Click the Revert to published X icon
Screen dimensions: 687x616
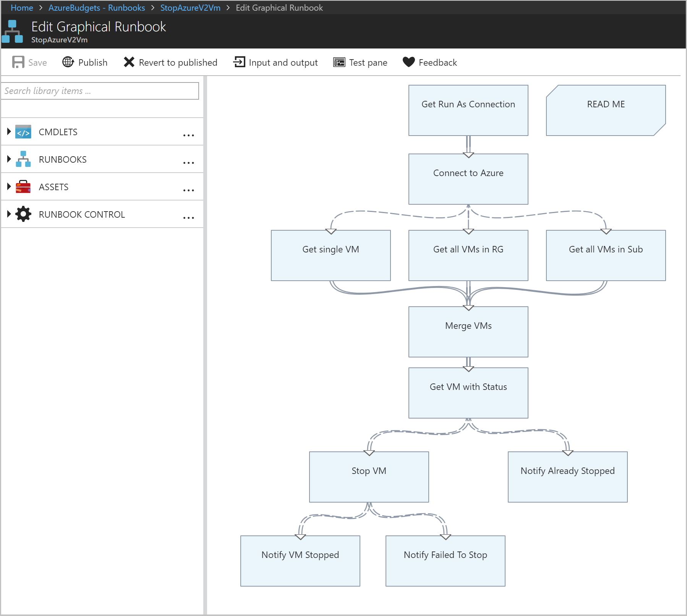pyautogui.click(x=129, y=62)
